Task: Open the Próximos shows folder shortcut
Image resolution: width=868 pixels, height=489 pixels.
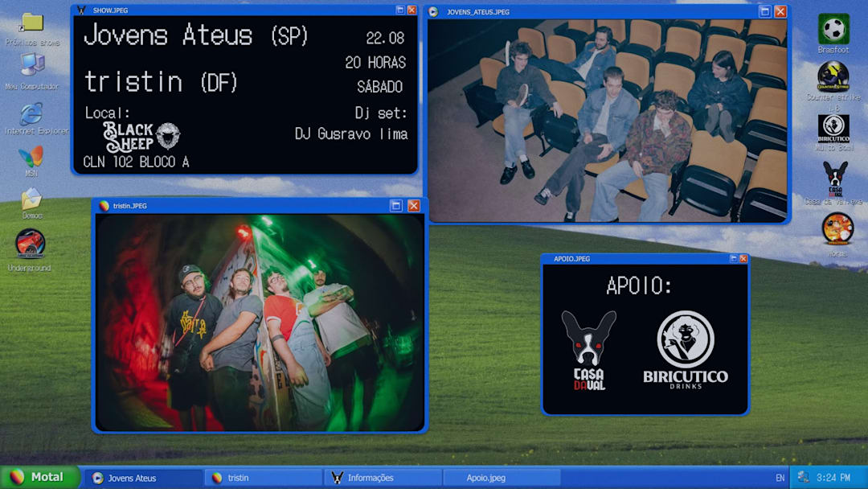Action: pyautogui.click(x=31, y=23)
